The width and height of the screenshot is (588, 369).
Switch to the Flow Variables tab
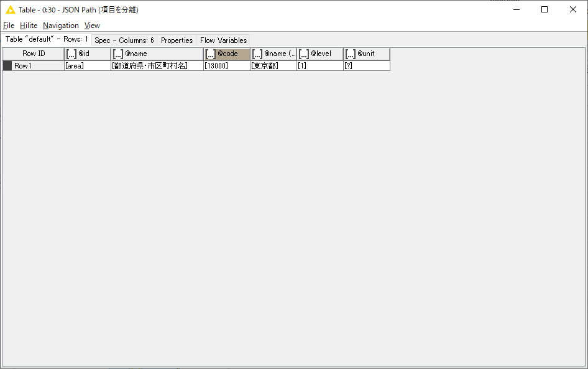tap(224, 40)
